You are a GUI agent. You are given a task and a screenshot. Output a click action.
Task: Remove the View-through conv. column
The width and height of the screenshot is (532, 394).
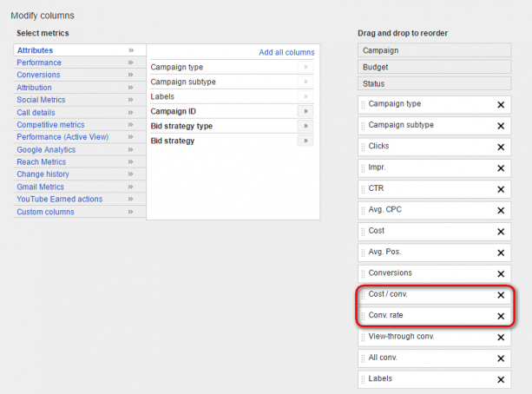501,337
